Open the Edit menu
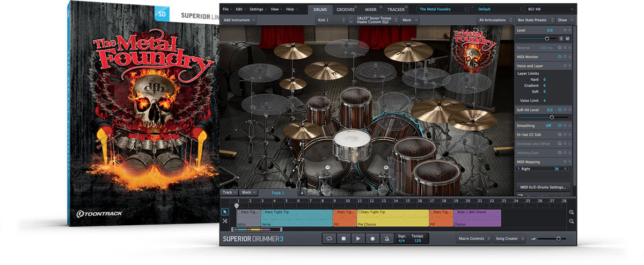The image size is (644, 265). click(x=240, y=9)
